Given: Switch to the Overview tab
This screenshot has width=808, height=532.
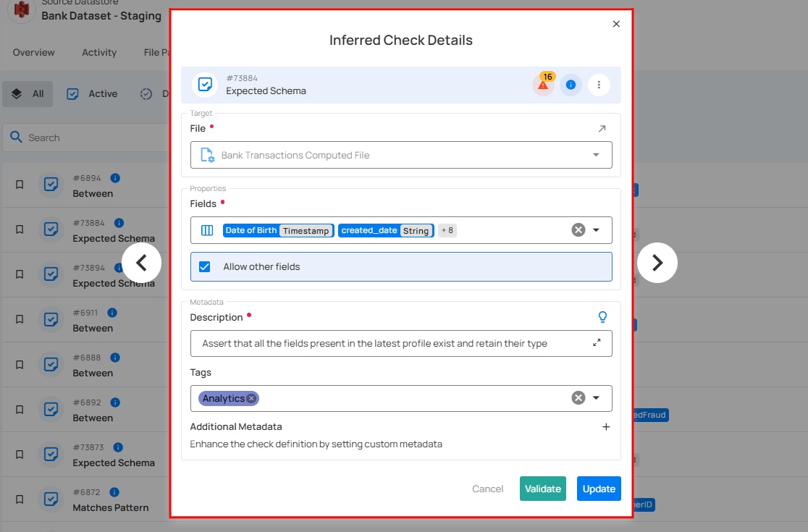Looking at the screenshot, I should 34,52.
